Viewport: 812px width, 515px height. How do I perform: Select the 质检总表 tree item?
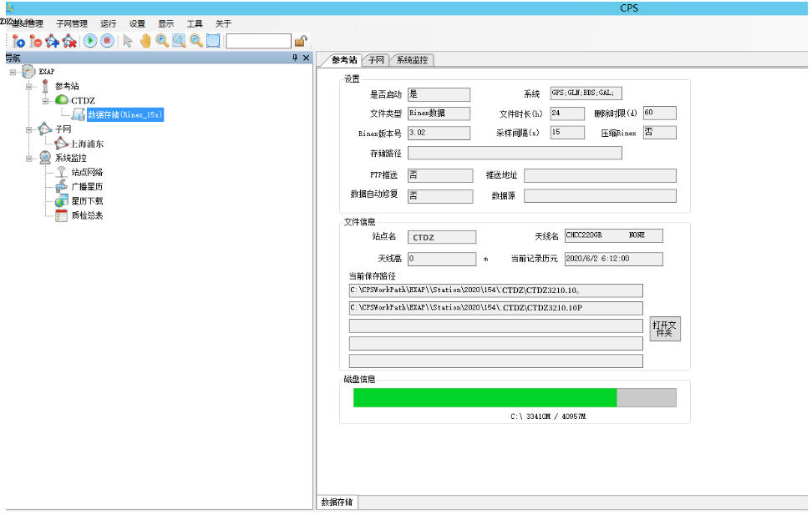pyautogui.click(x=87, y=215)
